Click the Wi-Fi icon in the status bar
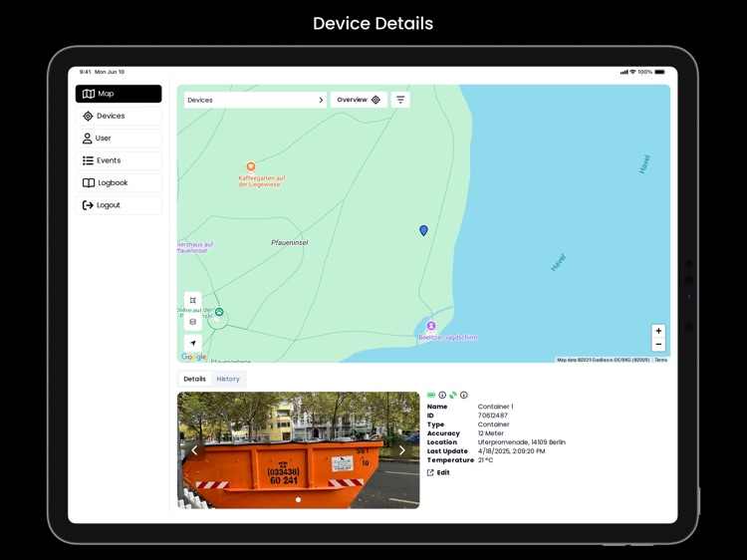 pos(632,72)
